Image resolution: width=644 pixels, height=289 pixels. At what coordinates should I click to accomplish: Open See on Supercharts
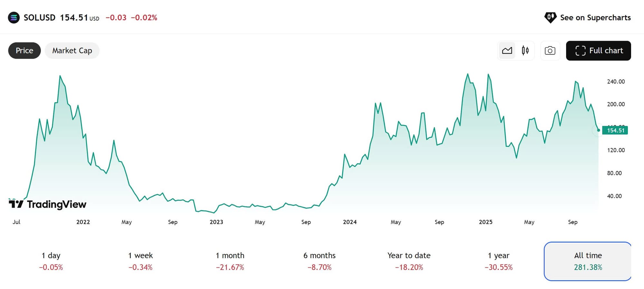coord(595,17)
